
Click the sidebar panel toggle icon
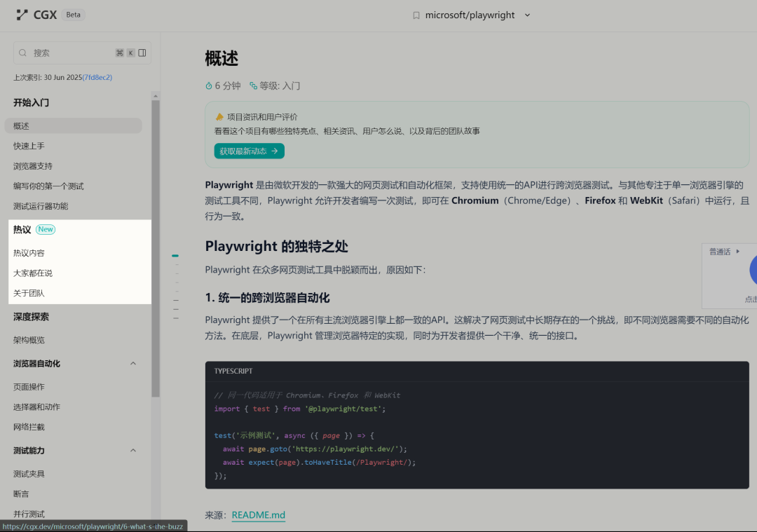(x=142, y=53)
